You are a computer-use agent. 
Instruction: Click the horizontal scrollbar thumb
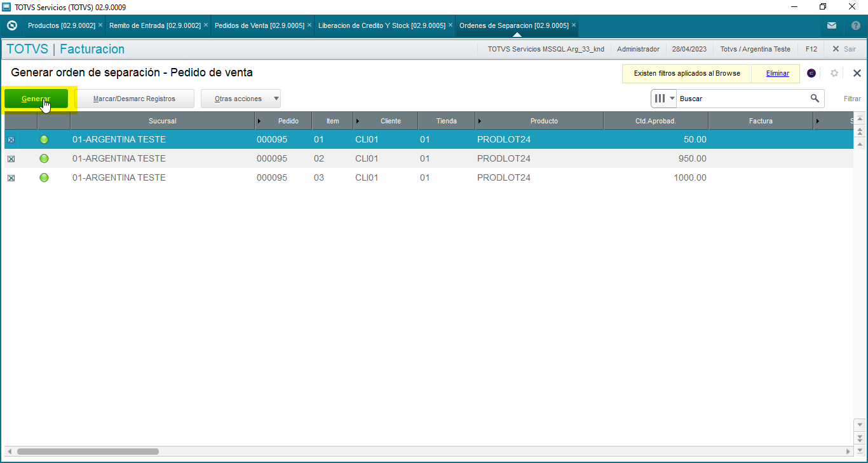(88, 452)
